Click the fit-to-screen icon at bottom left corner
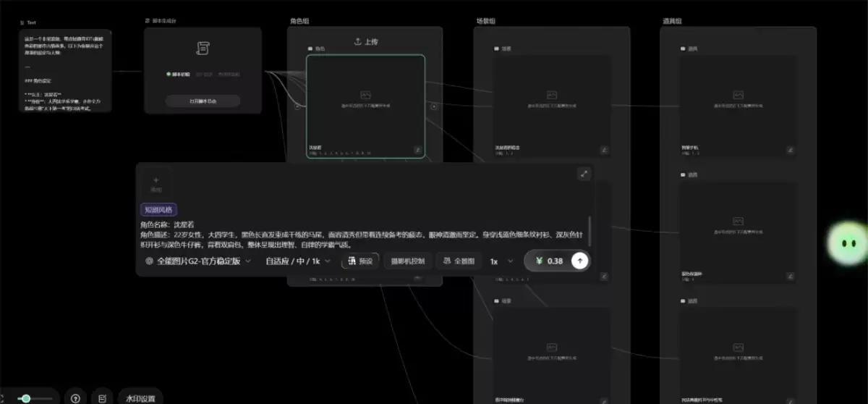Image resolution: width=868 pixels, height=404 pixels. pyautogui.click(x=2, y=398)
